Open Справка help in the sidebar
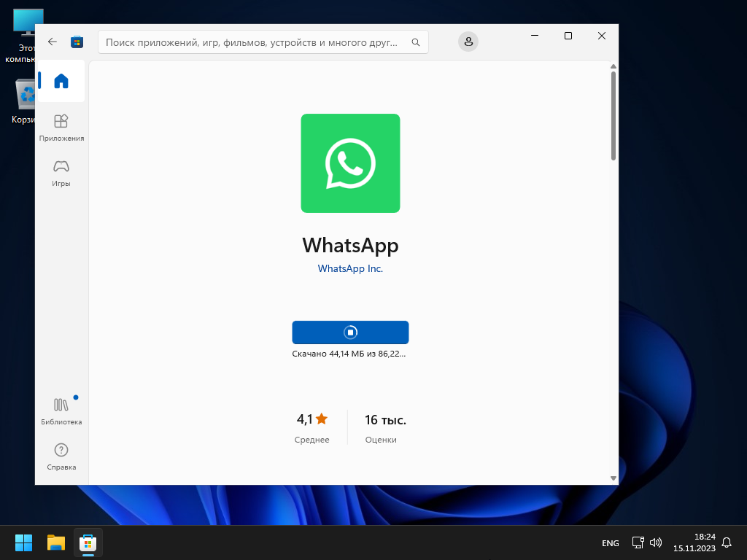Screen dimensions: 747x560 pos(61,456)
